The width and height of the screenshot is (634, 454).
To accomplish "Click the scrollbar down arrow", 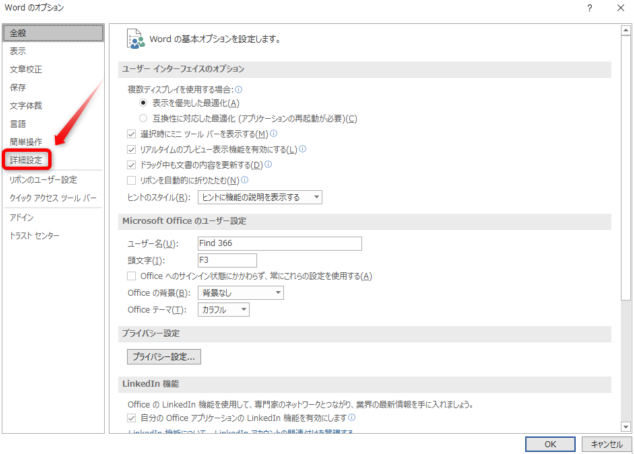I will (x=626, y=427).
